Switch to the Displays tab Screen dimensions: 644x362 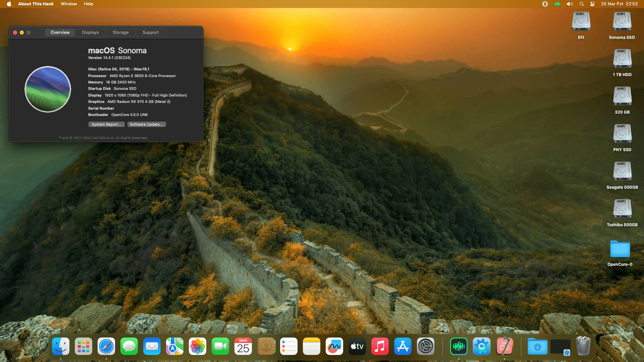[x=90, y=33]
